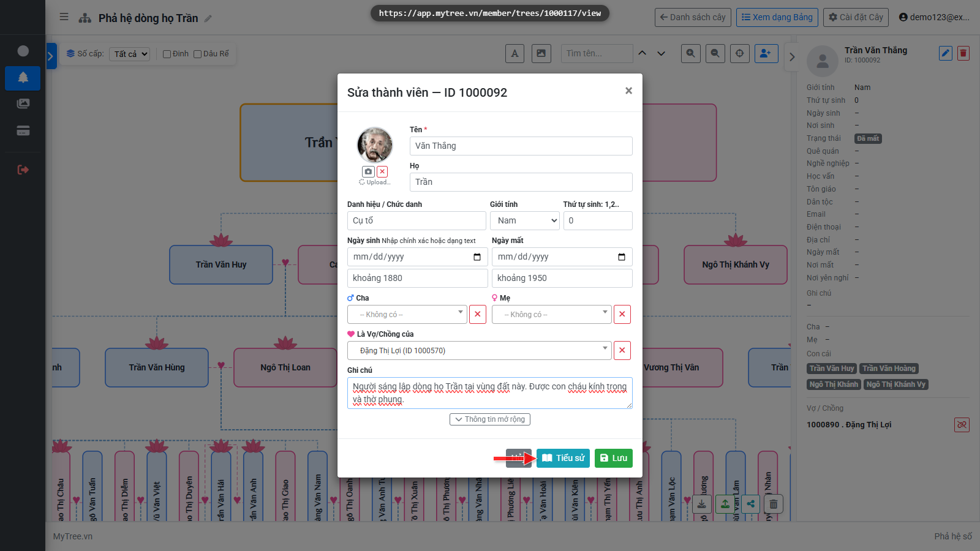Toggle the Đinh checkbox
980x551 pixels.
[x=167, y=54]
